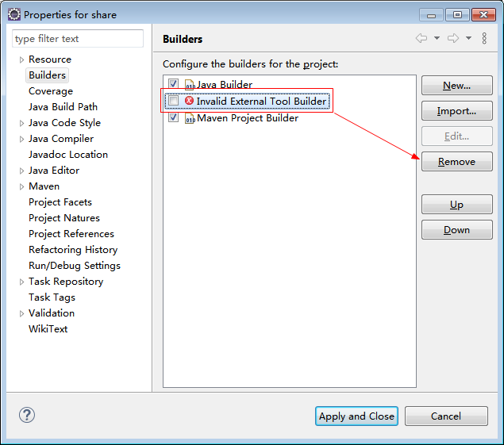The width and height of the screenshot is (504, 445).
Task: Select Run/Debug Settings entry
Action: point(75,266)
